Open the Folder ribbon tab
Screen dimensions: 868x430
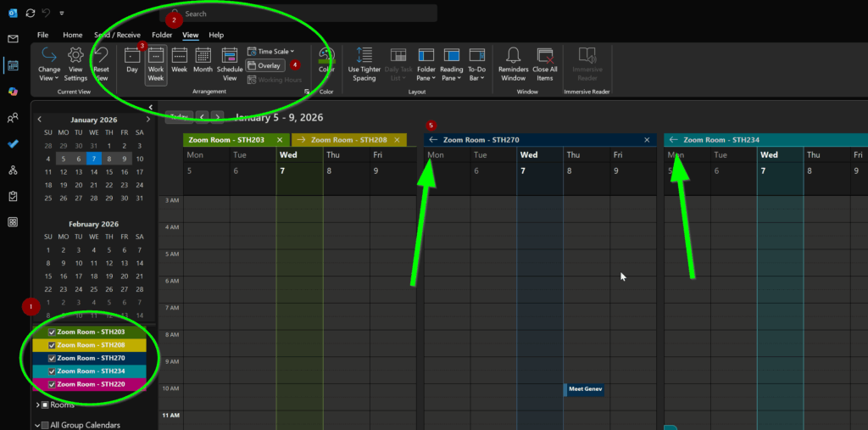tap(162, 35)
